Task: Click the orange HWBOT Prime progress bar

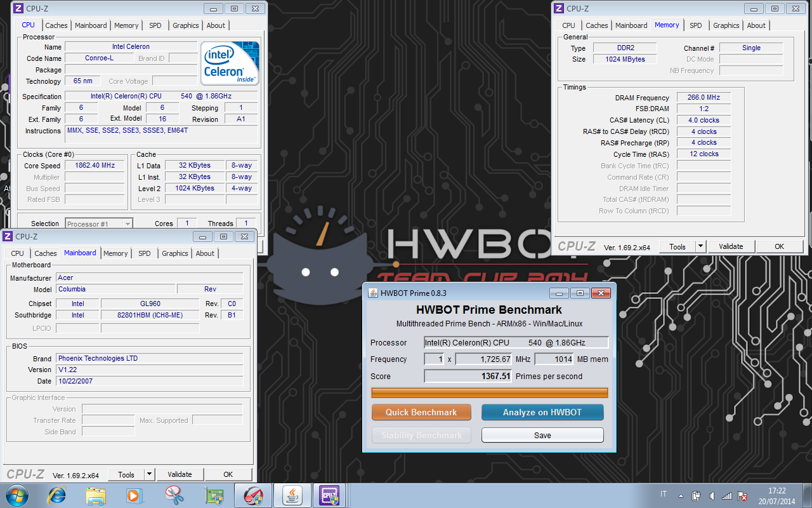Action: [489, 392]
